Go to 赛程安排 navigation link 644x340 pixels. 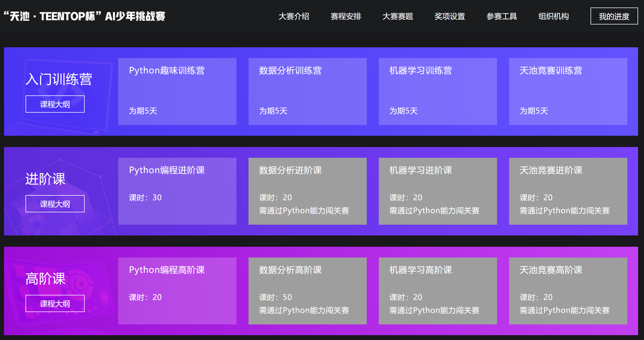346,16
